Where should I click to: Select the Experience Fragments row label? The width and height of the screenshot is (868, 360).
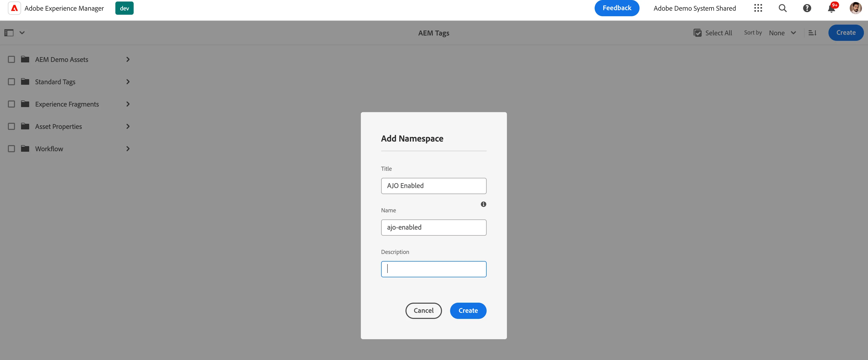[x=67, y=104]
